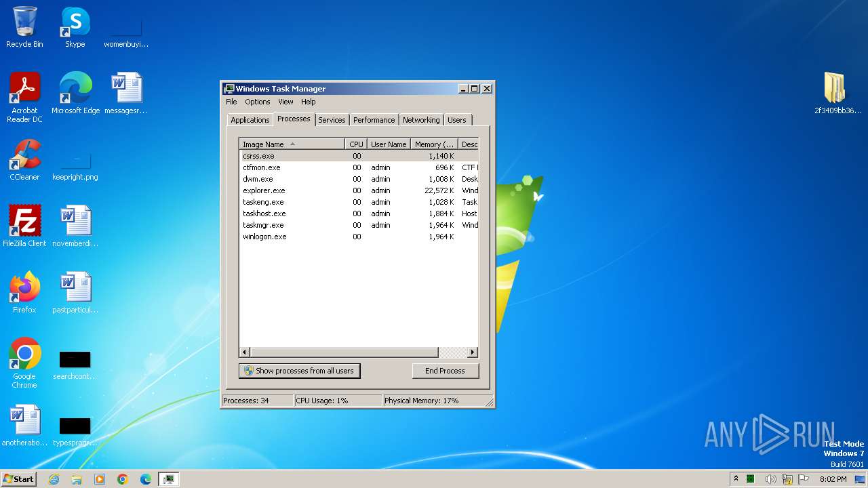
Task: Open CCleaner desktop shortcut
Action: [x=24, y=160]
